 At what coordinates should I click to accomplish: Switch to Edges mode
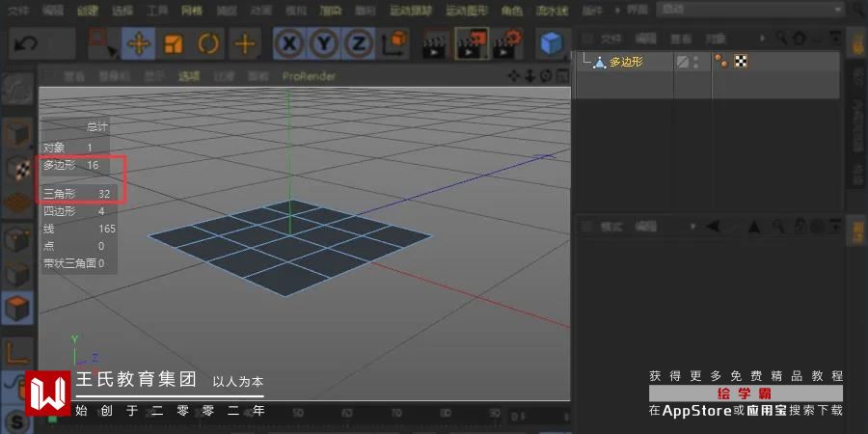coord(17,274)
